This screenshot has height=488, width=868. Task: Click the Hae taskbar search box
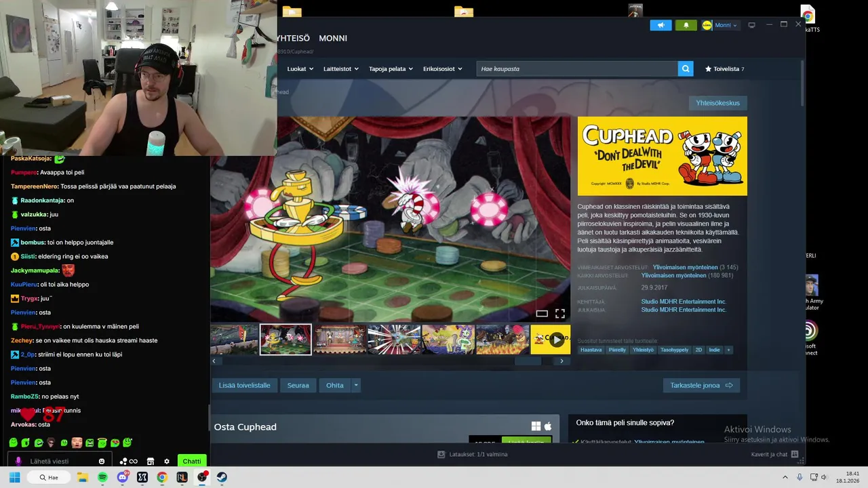[49, 477]
